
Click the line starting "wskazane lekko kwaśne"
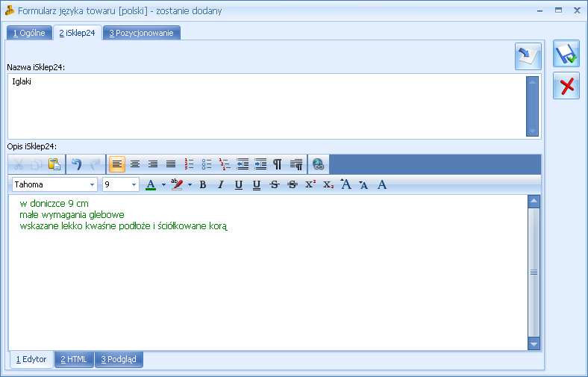(123, 226)
